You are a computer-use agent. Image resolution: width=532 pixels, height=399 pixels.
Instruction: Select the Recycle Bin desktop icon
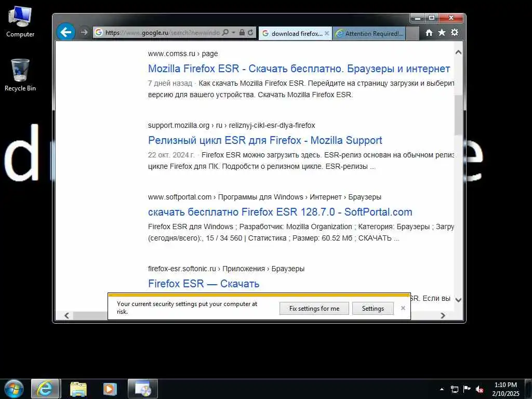20,75
